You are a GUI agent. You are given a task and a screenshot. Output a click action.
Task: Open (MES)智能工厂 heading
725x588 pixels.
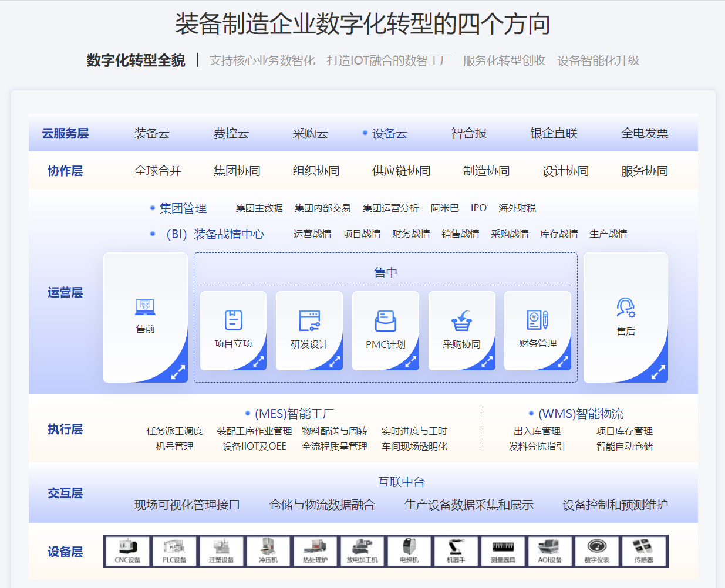coord(294,414)
